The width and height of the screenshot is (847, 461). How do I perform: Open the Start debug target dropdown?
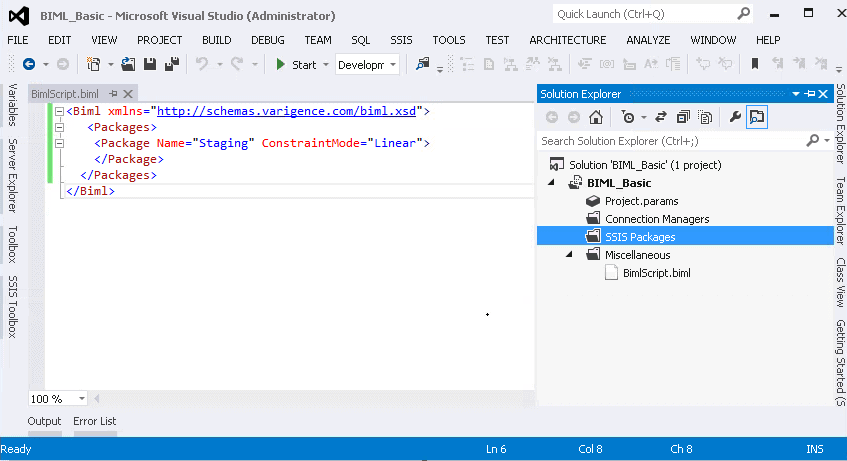click(326, 65)
